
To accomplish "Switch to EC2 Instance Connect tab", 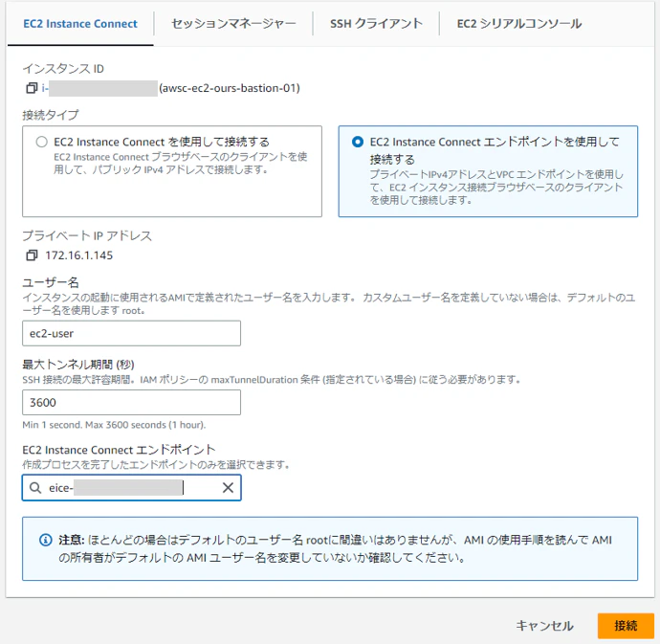I will point(80,24).
